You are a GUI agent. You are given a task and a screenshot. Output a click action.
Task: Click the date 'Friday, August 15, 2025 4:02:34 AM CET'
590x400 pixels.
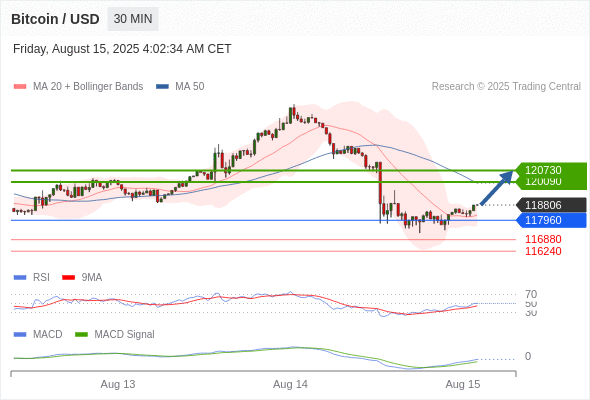[x=122, y=49]
